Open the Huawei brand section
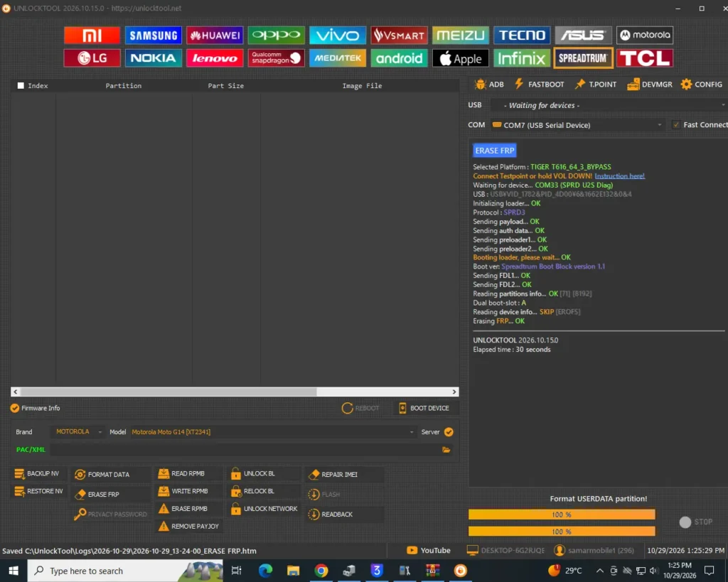728x582 pixels. [x=215, y=36]
